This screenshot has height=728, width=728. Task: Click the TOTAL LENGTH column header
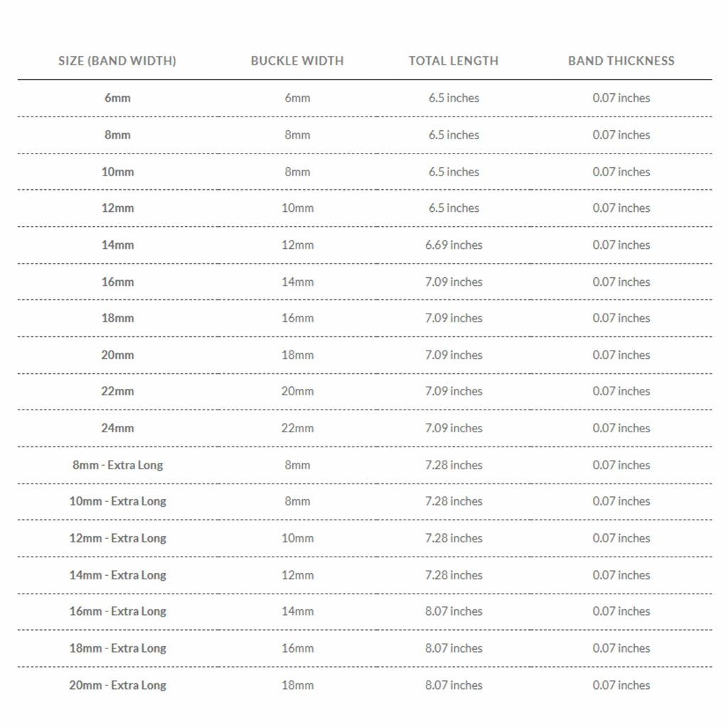tap(454, 61)
